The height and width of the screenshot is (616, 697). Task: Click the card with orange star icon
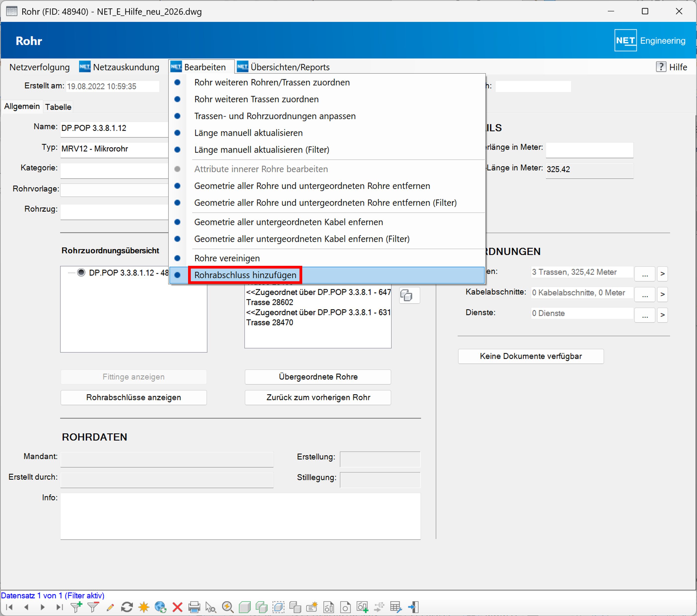pos(312,607)
